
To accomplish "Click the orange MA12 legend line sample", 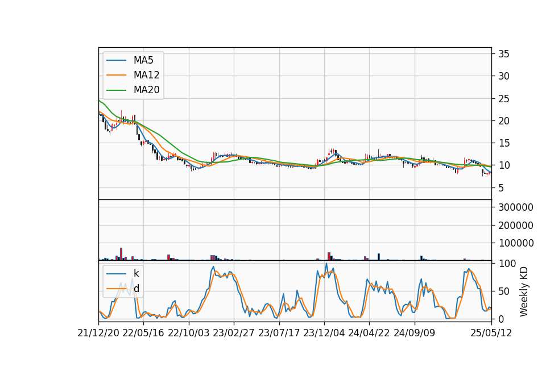I will (x=116, y=75).
